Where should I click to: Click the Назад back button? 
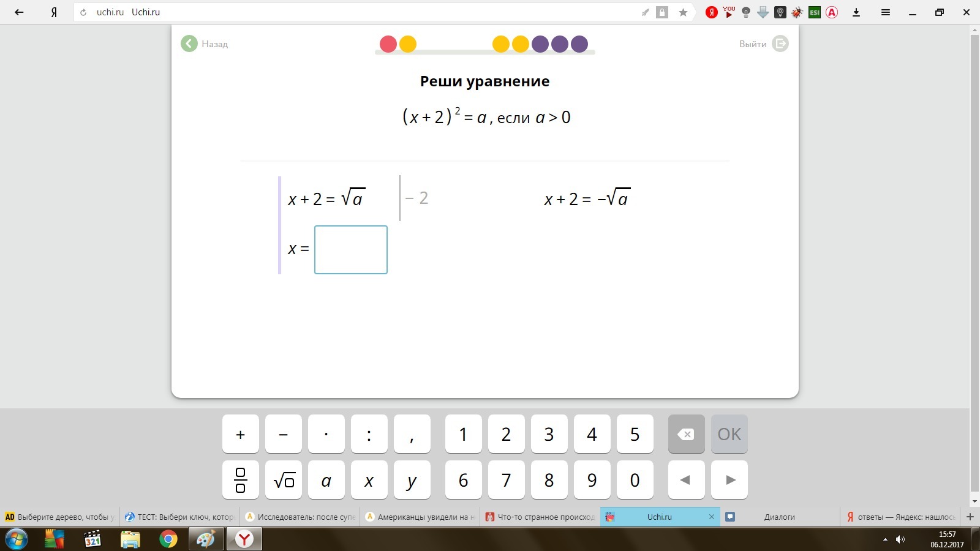point(205,43)
